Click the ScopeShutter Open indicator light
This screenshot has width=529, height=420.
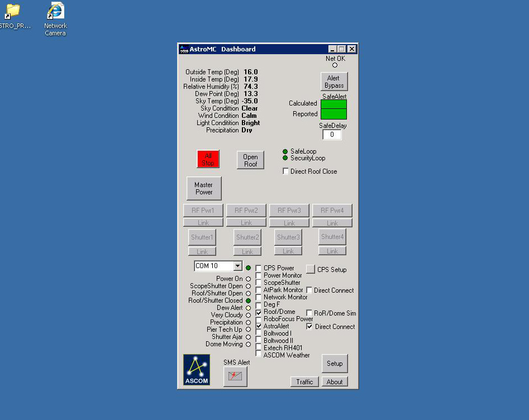click(x=249, y=286)
